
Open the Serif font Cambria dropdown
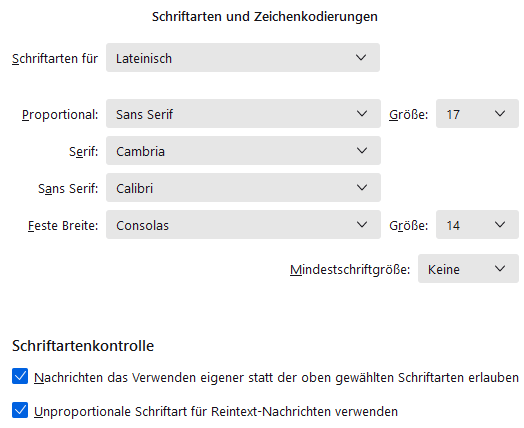tap(243, 151)
